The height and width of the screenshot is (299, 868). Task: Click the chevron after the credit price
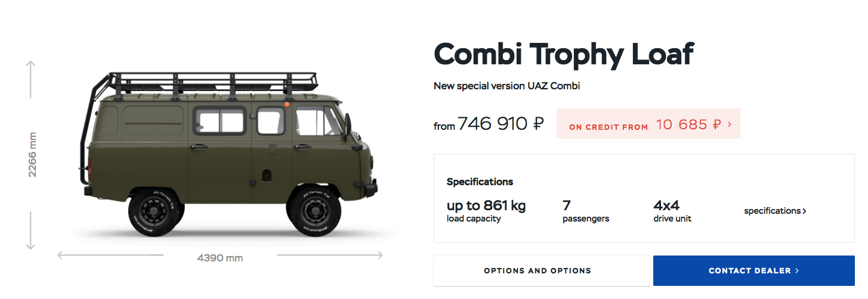(730, 124)
